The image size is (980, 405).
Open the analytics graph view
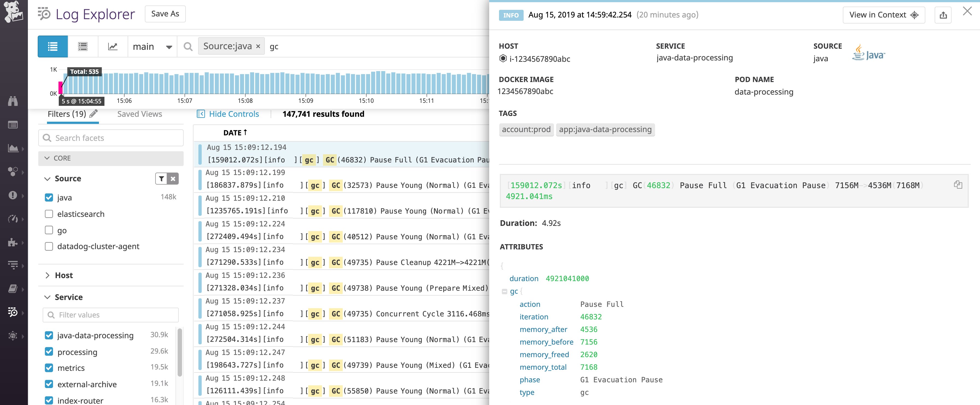113,46
